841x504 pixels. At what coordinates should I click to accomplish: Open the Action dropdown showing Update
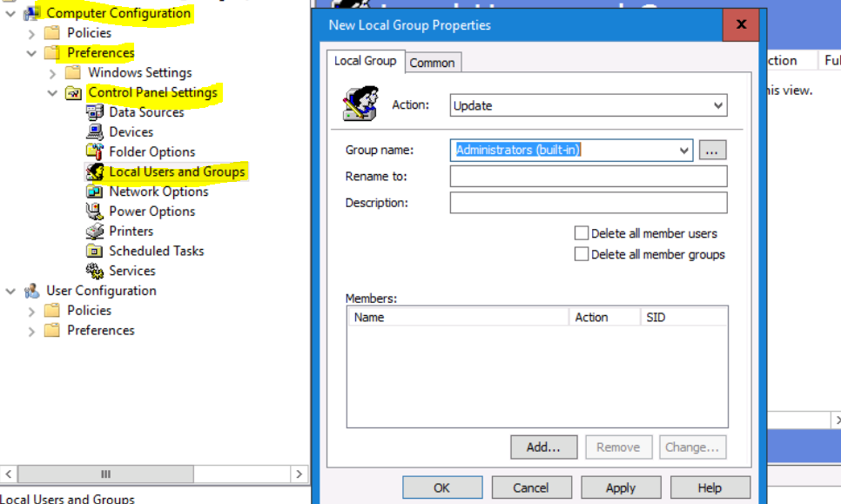coord(719,104)
